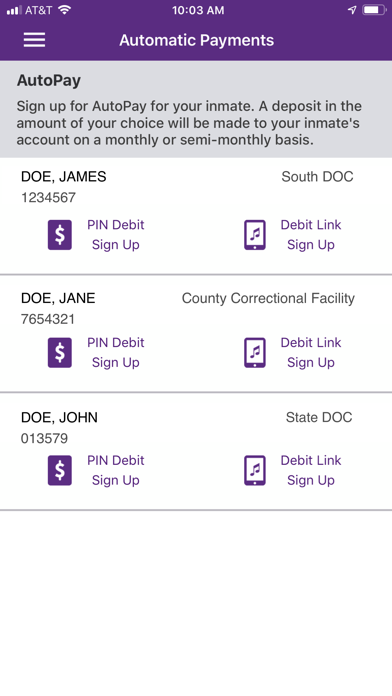392x696 pixels.
Task: Sign up James Doe for PIN Debit
Action: (115, 235)
